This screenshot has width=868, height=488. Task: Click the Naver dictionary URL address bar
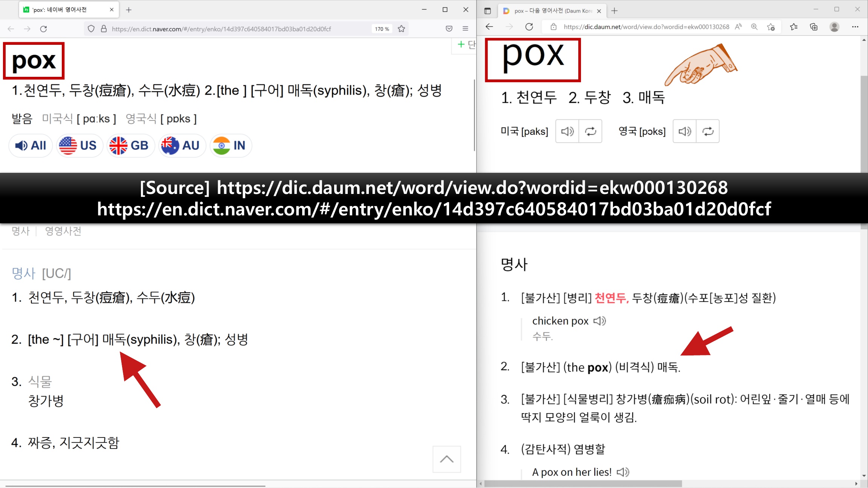click(222, 29)
